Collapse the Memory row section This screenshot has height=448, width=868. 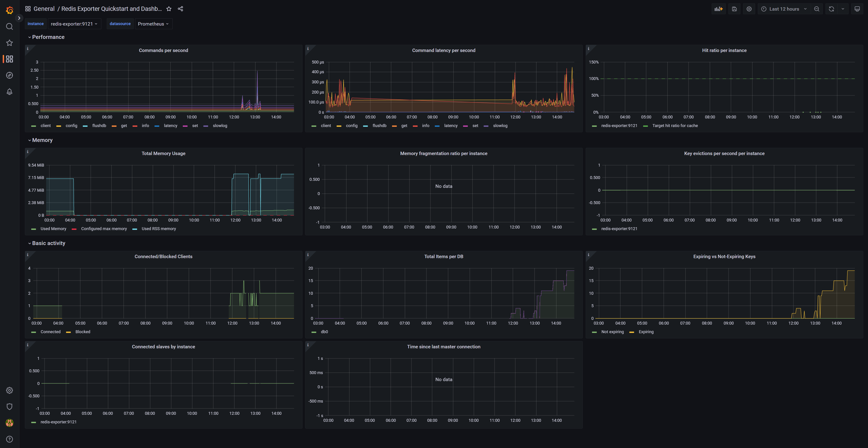tap(42, 140)
